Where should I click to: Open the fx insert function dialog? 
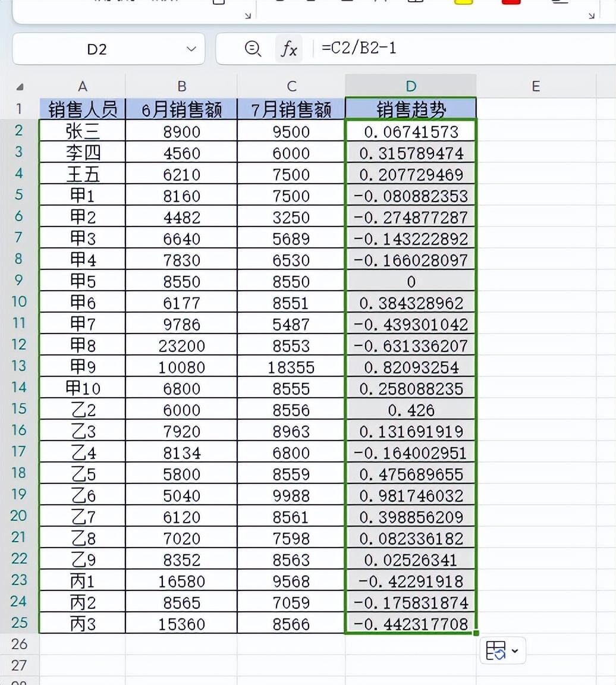tap(289, 49)
